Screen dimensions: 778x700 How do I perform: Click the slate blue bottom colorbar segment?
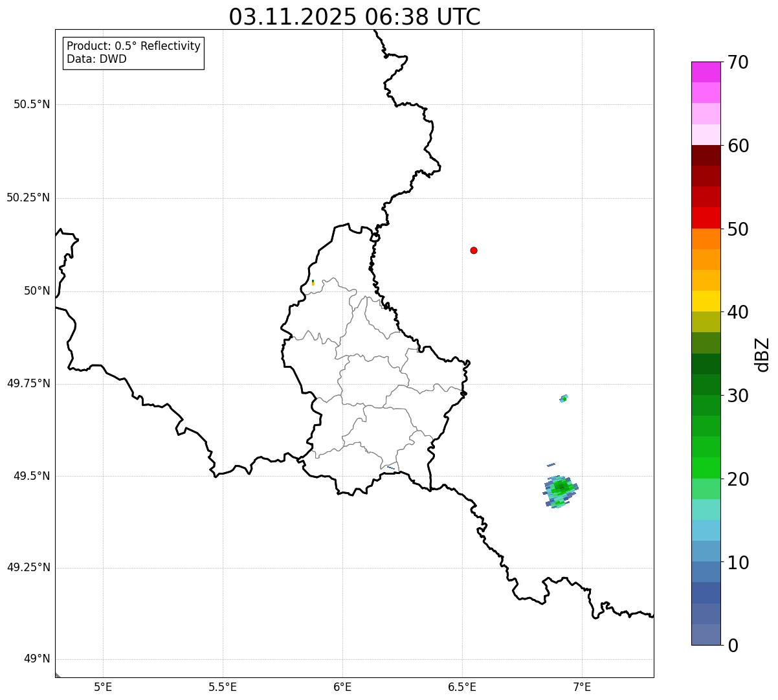coord(706,635)
